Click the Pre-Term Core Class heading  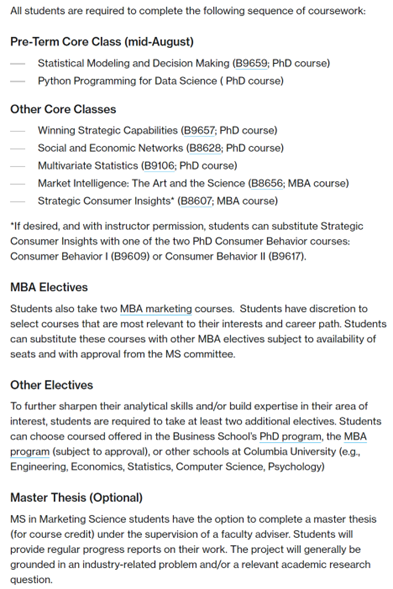pos(102,42)
